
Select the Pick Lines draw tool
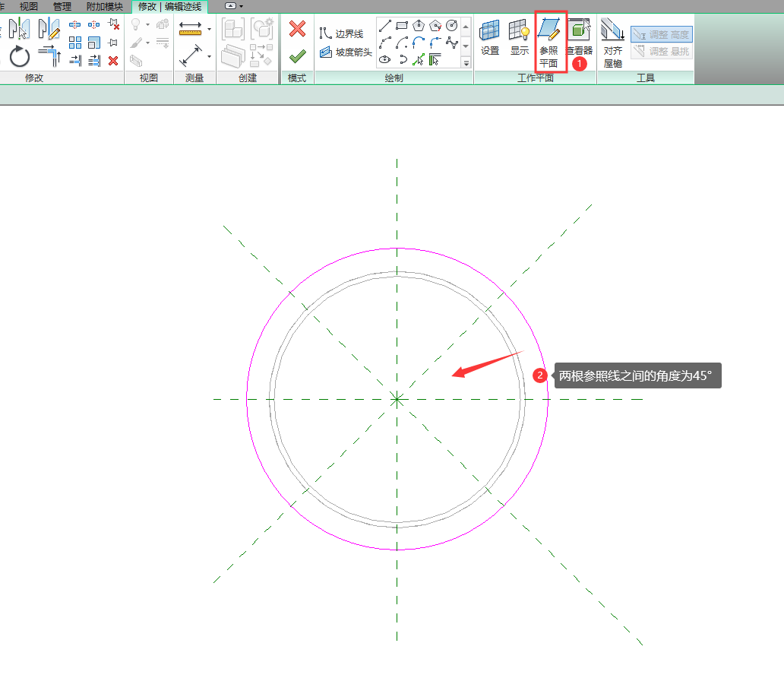(x=419, y=59)
